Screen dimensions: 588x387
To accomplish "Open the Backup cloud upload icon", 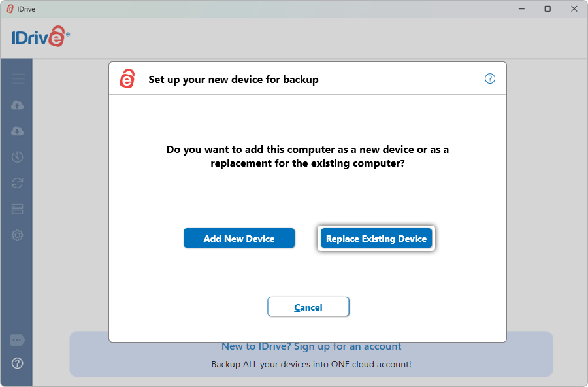I will pyautogui.click(x=18, y=105).
